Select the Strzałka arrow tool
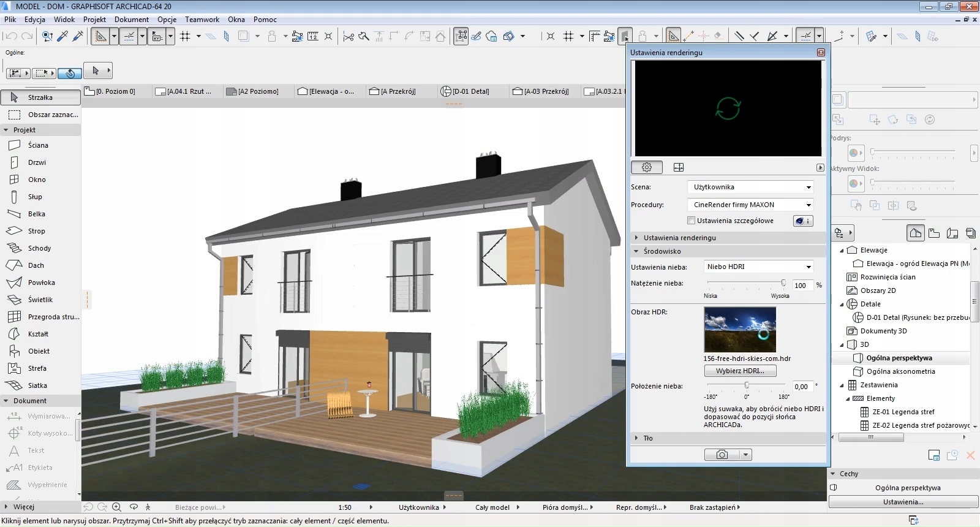 tap(40, 97)
